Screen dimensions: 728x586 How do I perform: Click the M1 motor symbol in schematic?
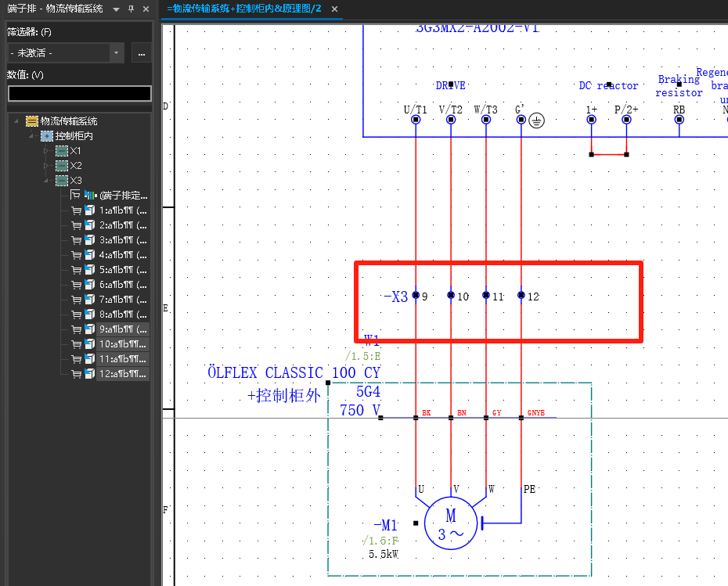tap(450, 523)
